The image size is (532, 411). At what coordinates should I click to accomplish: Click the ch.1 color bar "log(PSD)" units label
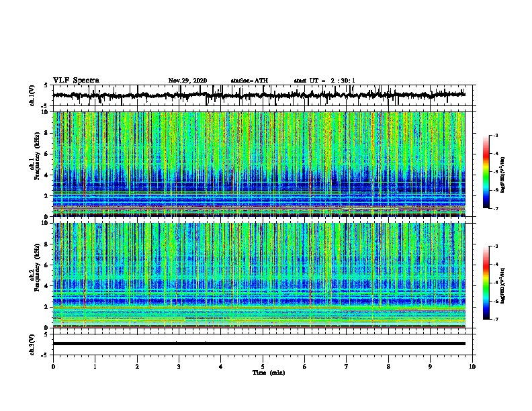502,175
